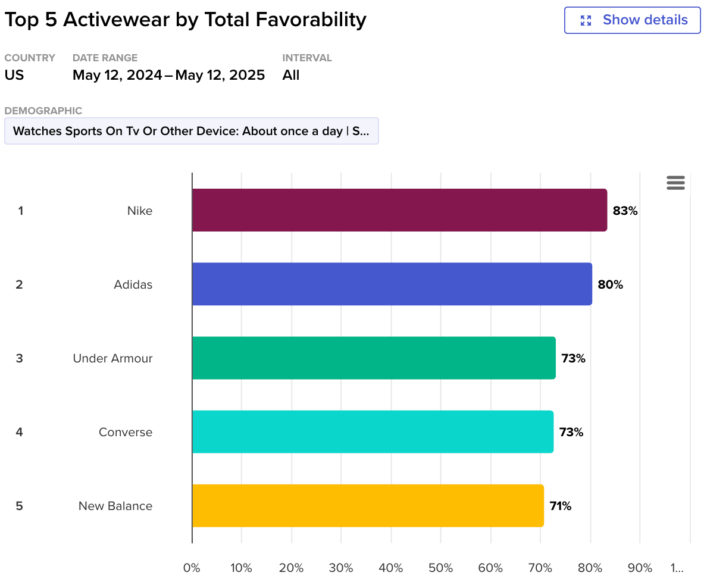Click the yellow New Balance bar

(x=368, y=505)
